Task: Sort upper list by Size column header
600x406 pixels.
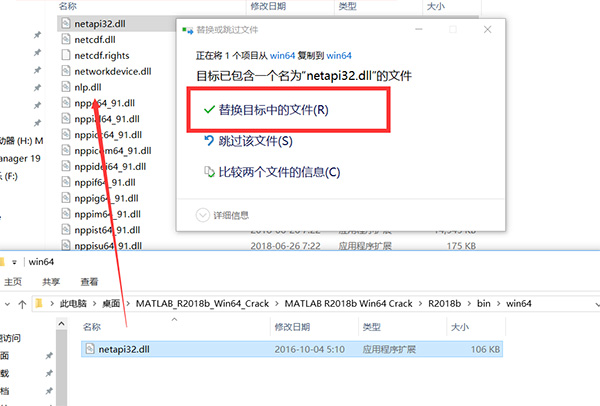Action: (435, 6)
